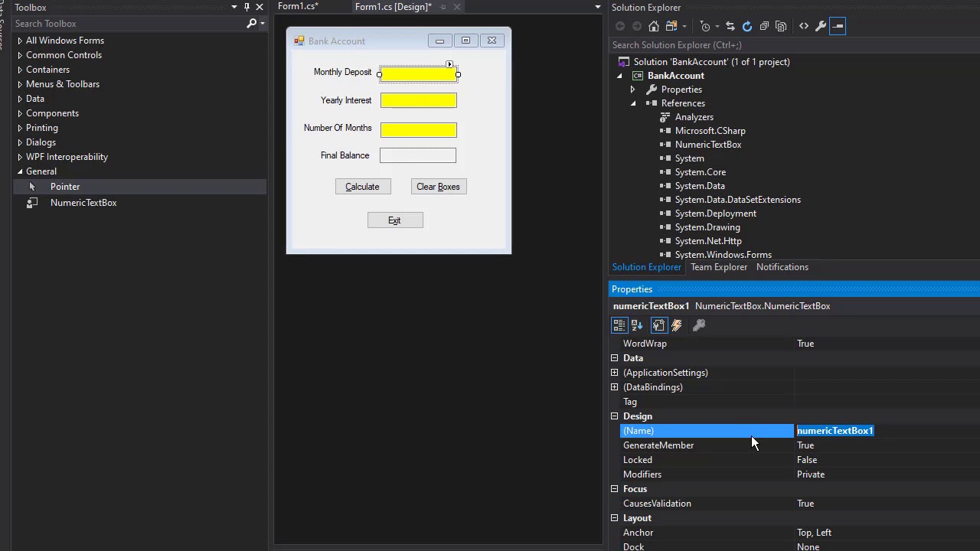Screen dimensions: 980x551
Task: Expand the (ApplicationSettings) property
Action: 614,373
